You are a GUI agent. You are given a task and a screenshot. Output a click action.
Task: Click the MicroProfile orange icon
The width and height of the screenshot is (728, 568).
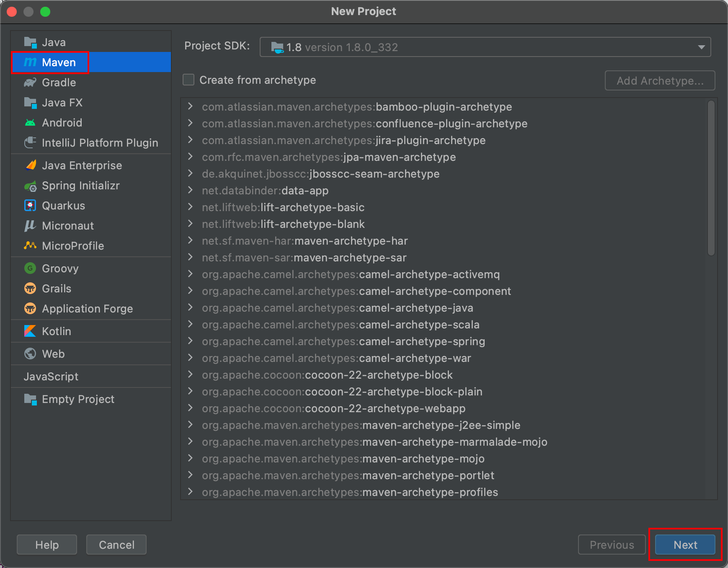[x=30, y=246]
